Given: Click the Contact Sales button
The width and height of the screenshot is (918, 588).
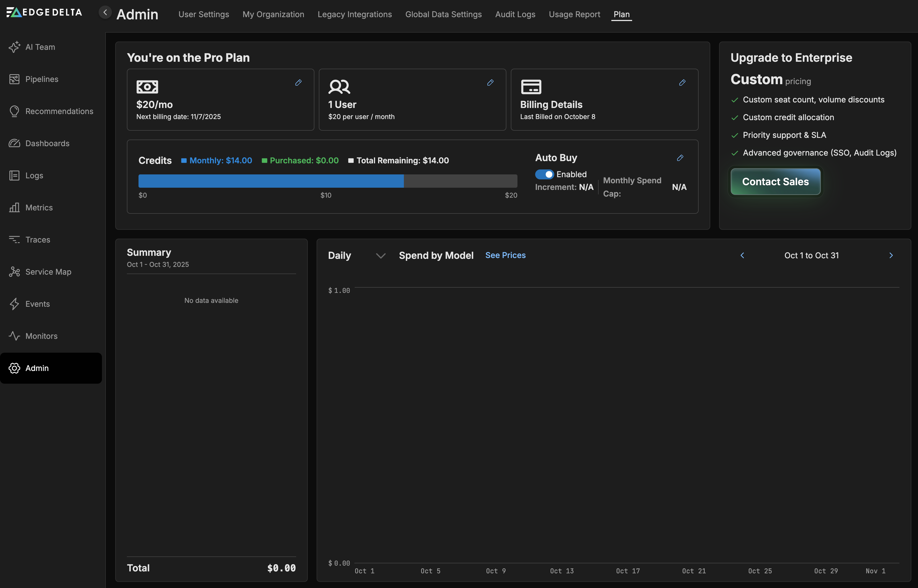Looking at the screenshot, I should pos(775,182).
